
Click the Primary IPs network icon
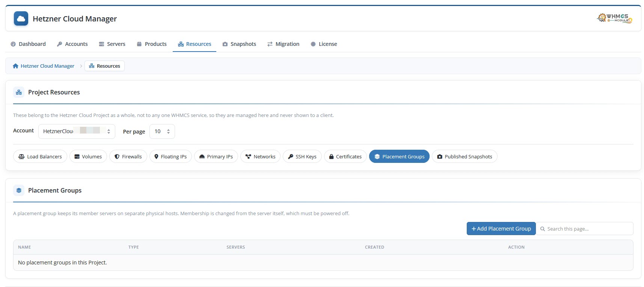[202, 156]
